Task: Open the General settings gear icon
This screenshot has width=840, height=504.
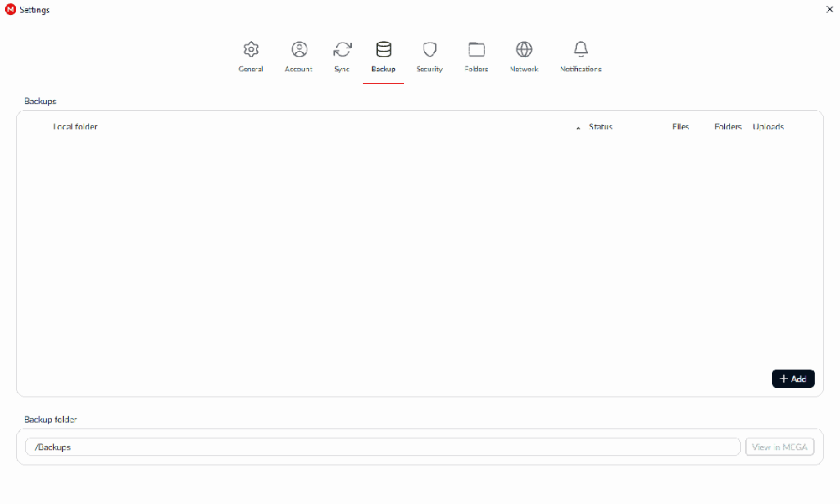Action: click(x=250, y=50)
